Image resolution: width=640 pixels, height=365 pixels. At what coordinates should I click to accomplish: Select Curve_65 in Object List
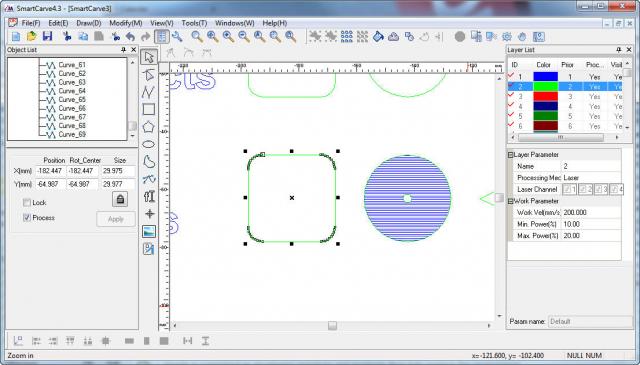[72, 100]
